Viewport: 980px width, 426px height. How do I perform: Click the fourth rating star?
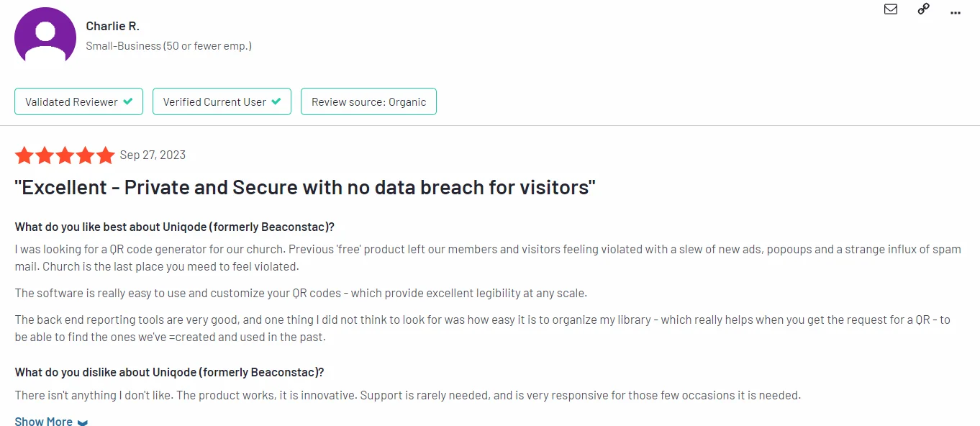click(x=85, y=155)
